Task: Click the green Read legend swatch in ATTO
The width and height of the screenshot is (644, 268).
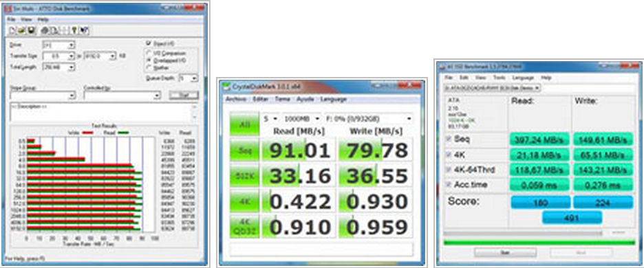Action: [123, 133]
